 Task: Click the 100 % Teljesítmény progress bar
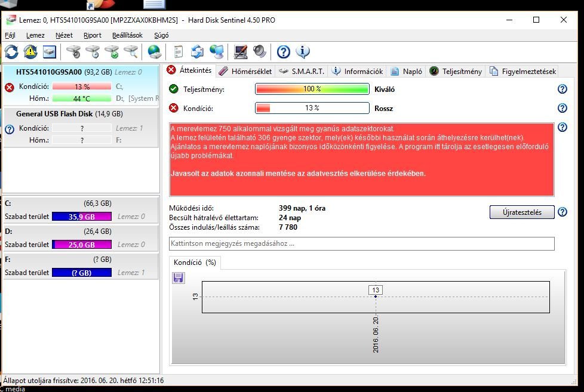tap(312, 89)
